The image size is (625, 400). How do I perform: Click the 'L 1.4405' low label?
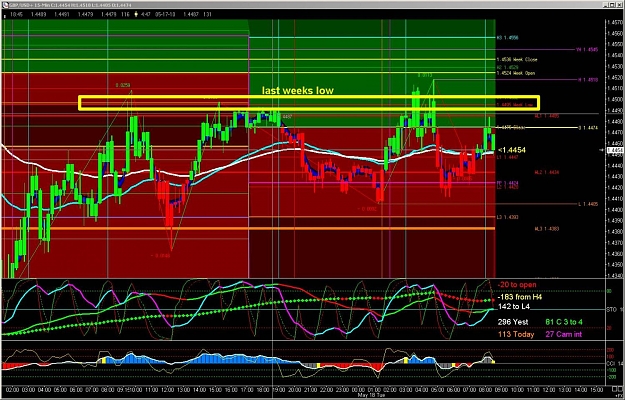click(588, 204)
